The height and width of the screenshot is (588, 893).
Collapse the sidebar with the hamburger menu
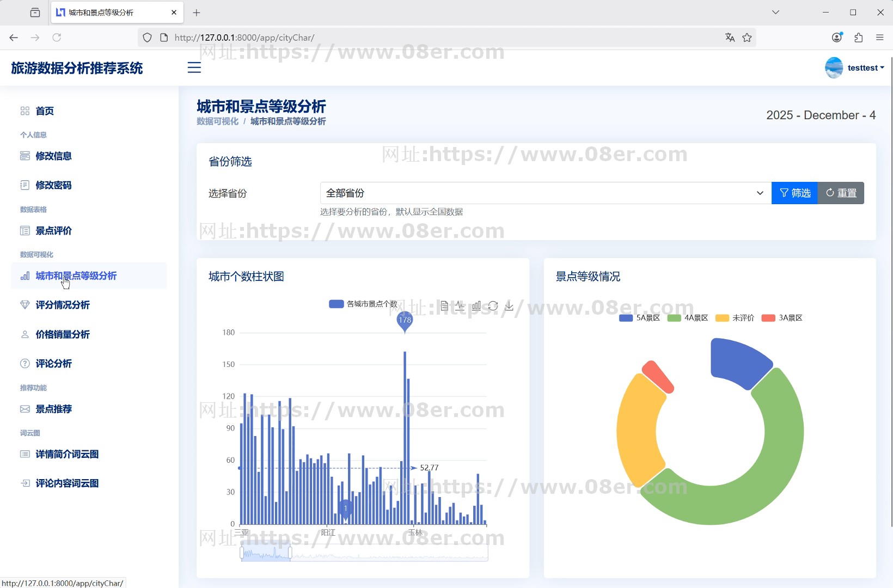[x=194, y=68]
